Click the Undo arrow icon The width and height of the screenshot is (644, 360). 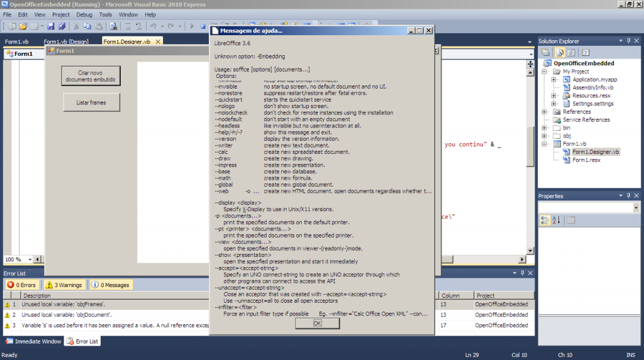153,26
